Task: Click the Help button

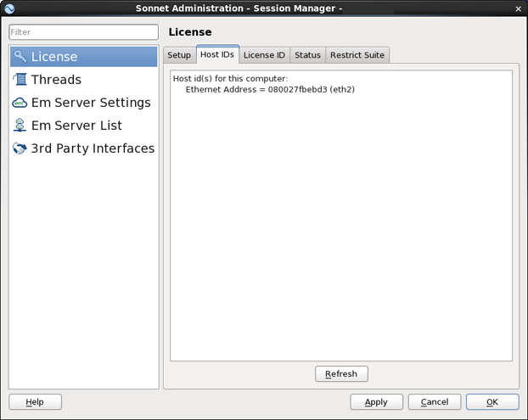Action: pos(35,402)
